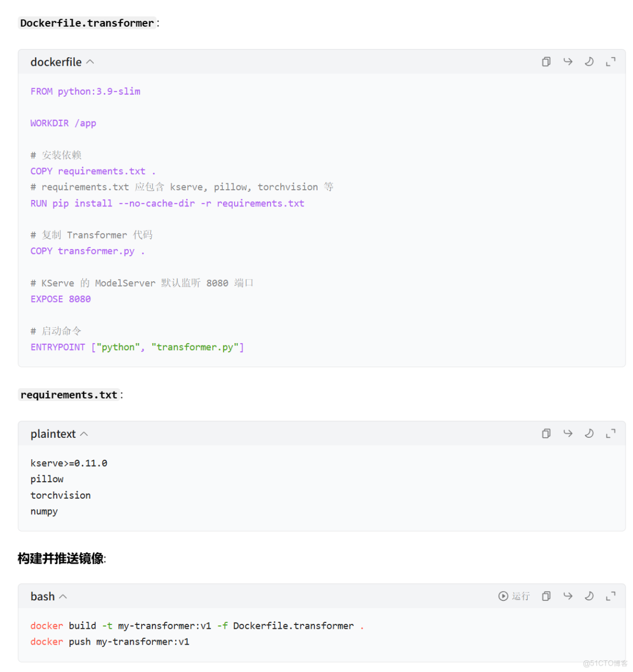Toggle dark mode for dockerfile block
Image resolution: width=633 pixels, height=672 pixels.
pos(589,61)
